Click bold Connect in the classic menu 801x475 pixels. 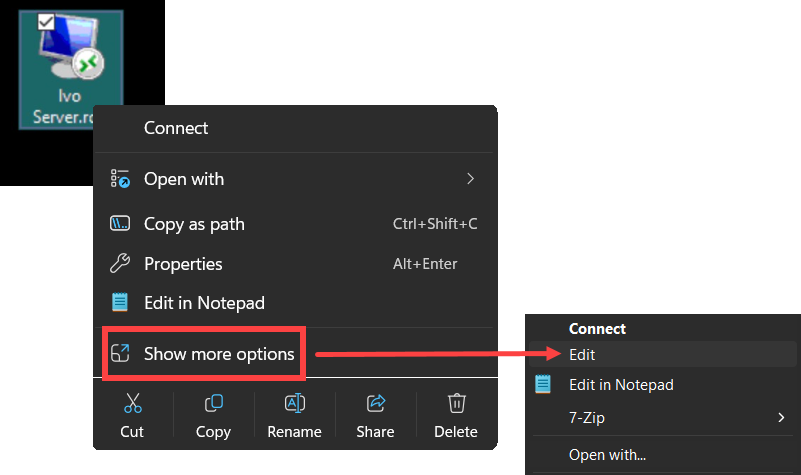[597, 328]
